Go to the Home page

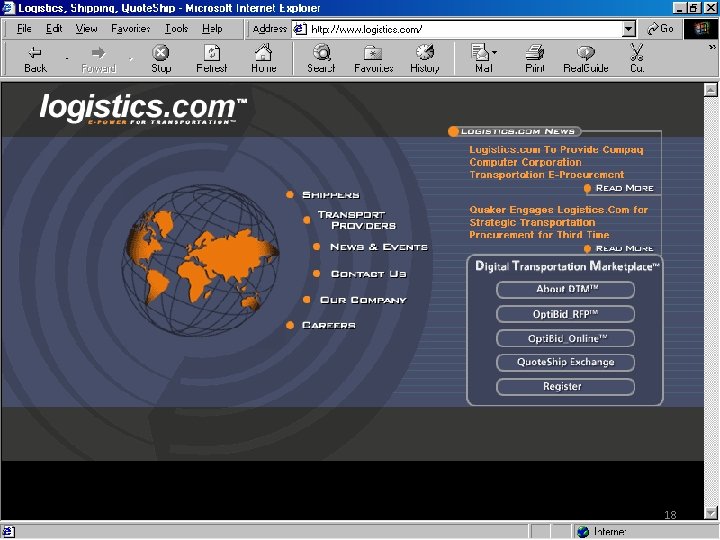(x=264, y=59)
